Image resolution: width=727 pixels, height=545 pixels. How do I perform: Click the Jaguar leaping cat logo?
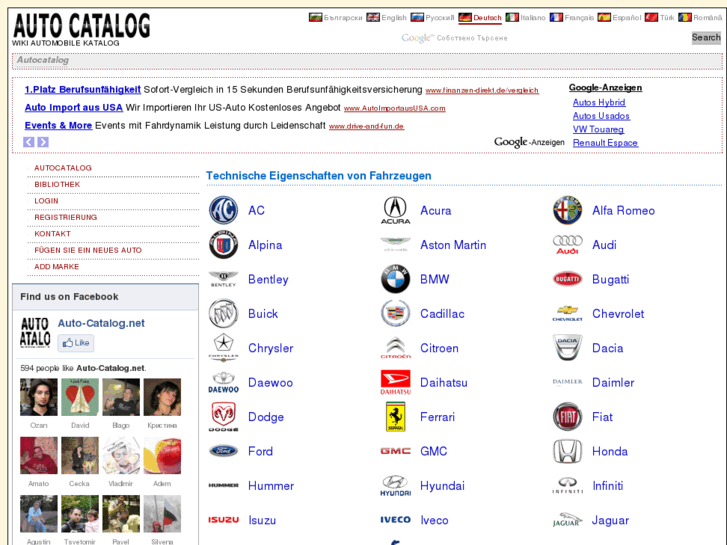[568, 520]
